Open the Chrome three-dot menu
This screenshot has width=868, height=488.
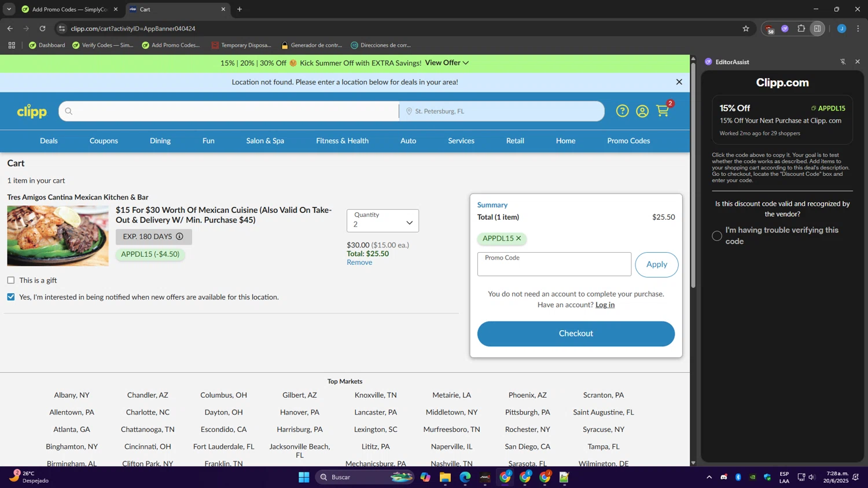pos(858,28)
